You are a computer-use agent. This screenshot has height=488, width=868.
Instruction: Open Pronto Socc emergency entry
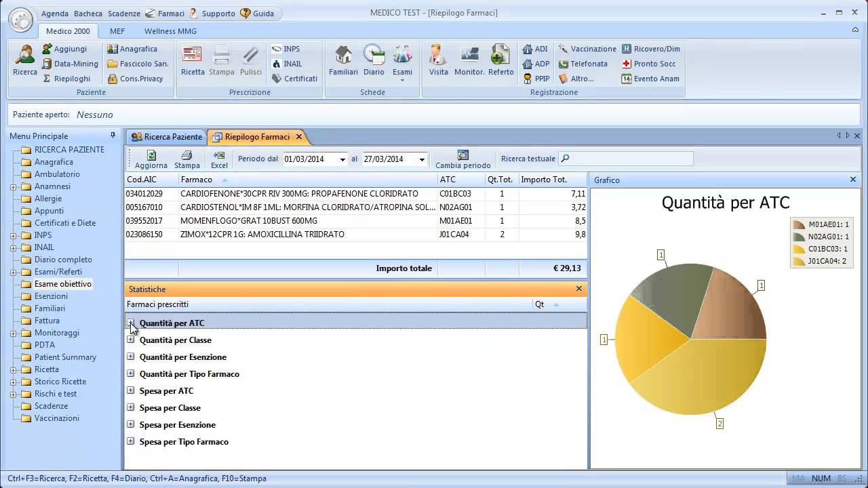click(x=648, y=64)
